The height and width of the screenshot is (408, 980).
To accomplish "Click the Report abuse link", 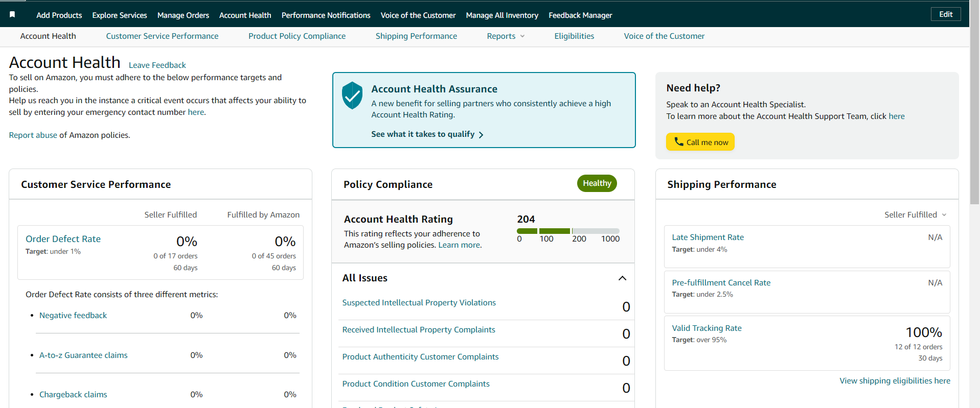I will click(33, 135).
